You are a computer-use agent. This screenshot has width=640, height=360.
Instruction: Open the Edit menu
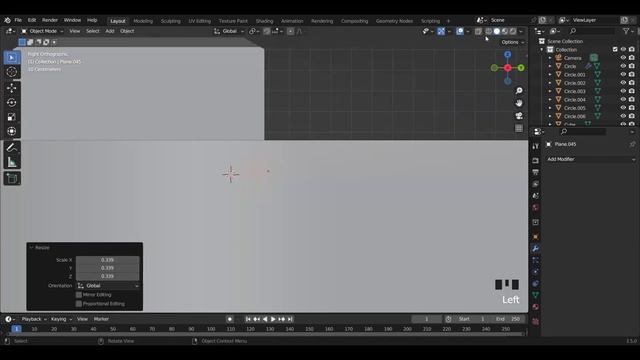32,20
